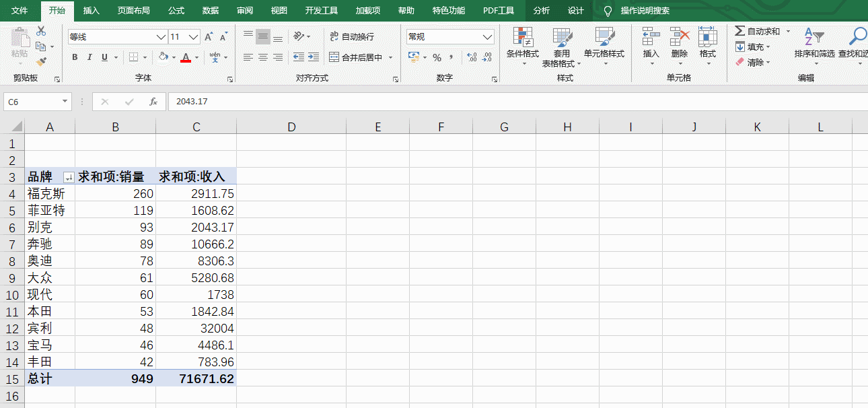The width and height of the screenshot is (868, 408).
Task: Select the Format Painter brush icon
Action: click(x=41, y=62)
